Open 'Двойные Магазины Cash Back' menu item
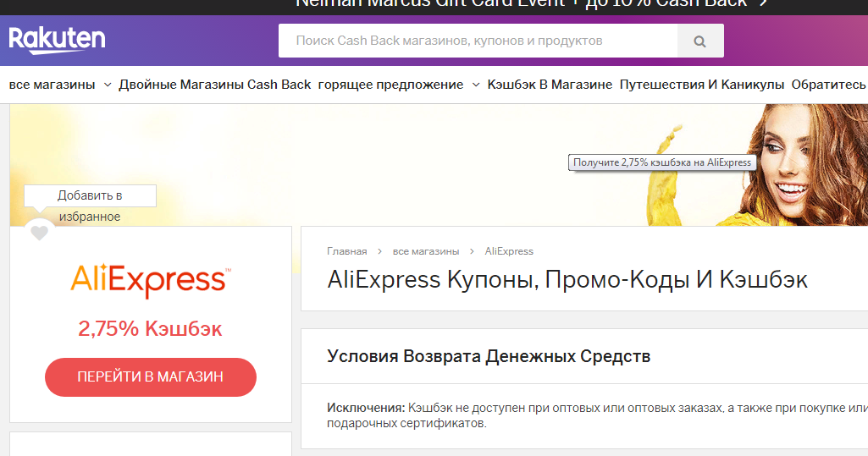868x456 pixels. point(215,85)
